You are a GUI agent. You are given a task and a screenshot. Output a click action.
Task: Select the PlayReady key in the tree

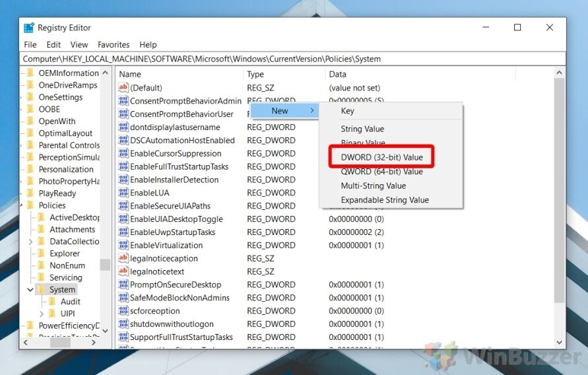point(57,193)
